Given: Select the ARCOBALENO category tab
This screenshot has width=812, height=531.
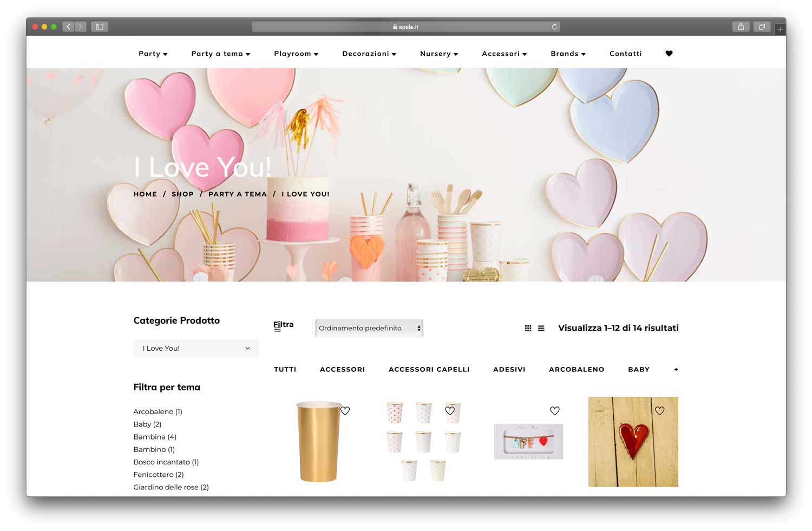Looking at the screenshot, I should click(577, 369).
